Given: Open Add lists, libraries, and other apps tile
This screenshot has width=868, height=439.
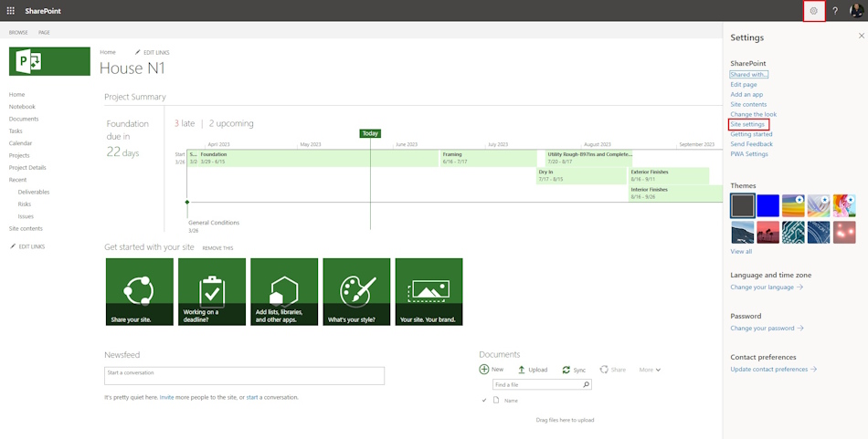Looking at the screenshot, I should click(x=284, y=292).
